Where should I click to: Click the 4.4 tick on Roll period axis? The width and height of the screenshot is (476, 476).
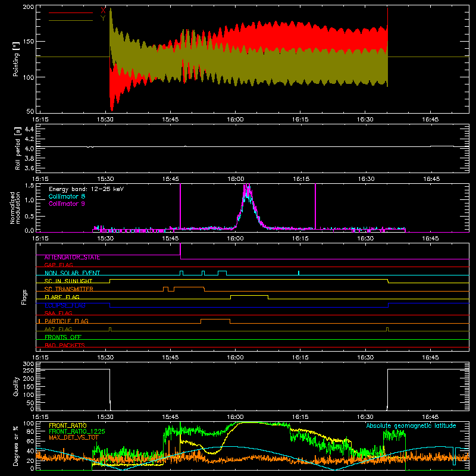point(29,129)
